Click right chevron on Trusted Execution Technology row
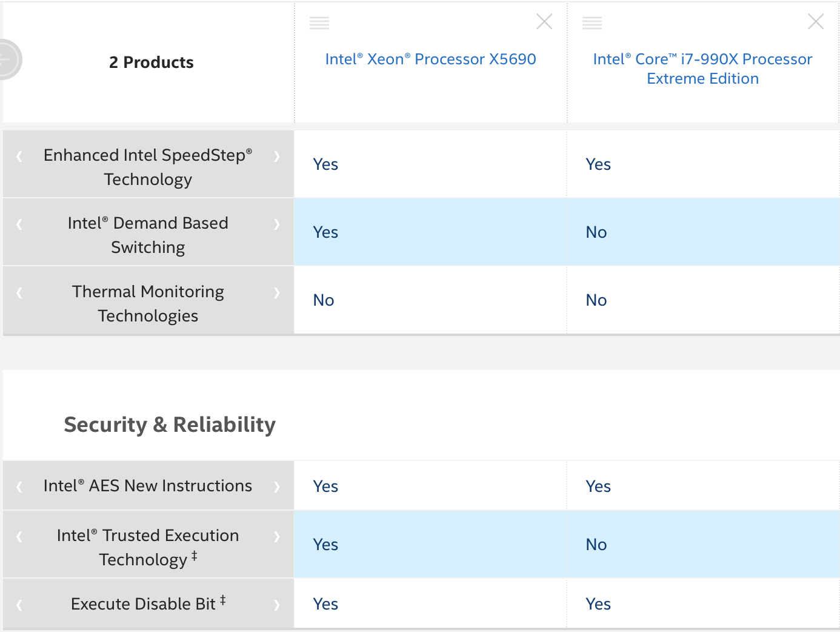 277,536
